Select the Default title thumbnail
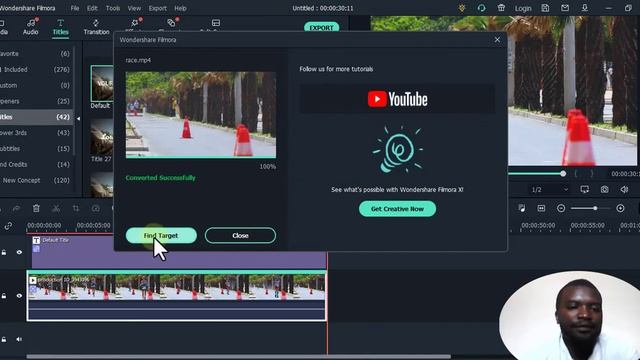This screenshot has width=640, height=360. pos(102,84)
